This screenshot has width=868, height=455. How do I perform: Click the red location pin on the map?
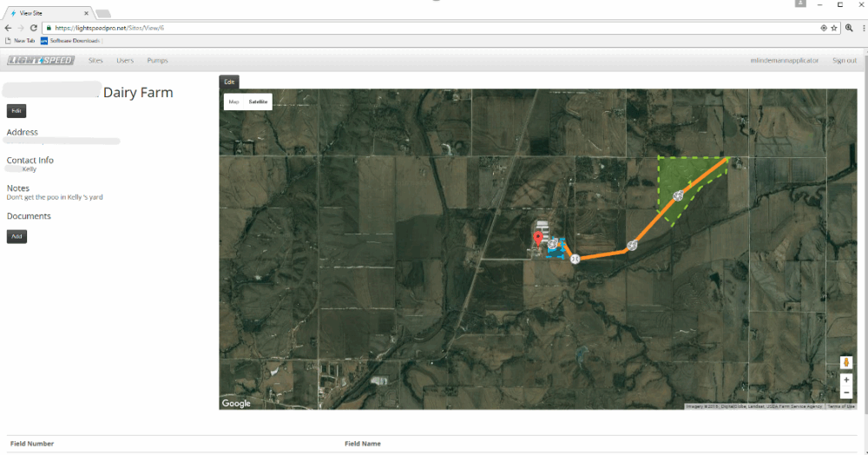[537, 238]
